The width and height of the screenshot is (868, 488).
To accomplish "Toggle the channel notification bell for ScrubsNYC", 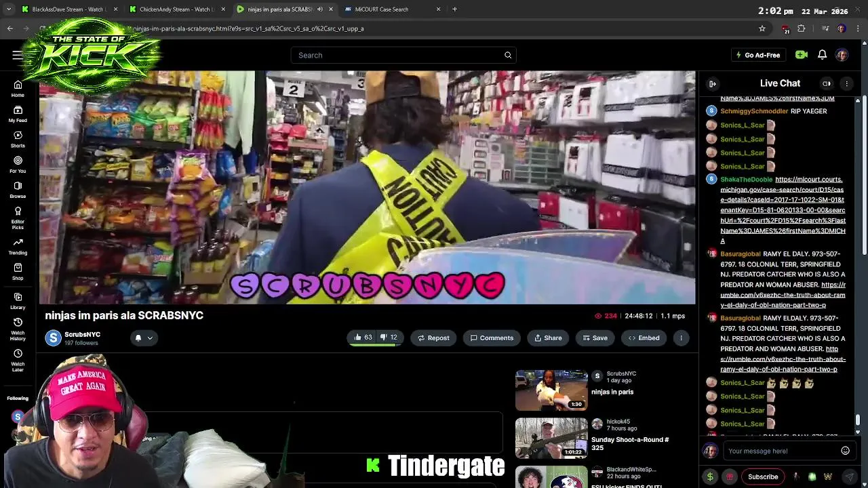I will point(138,338).
